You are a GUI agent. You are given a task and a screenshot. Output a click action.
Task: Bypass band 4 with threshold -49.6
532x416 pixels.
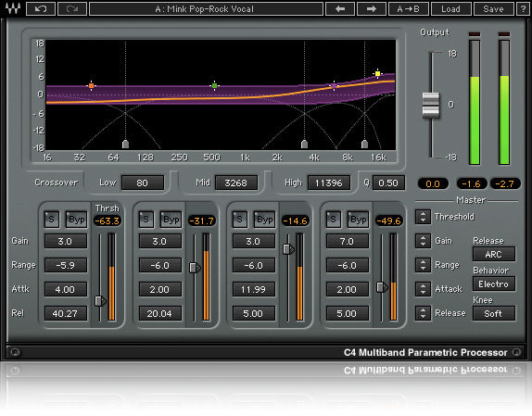[x=359, y=220]
